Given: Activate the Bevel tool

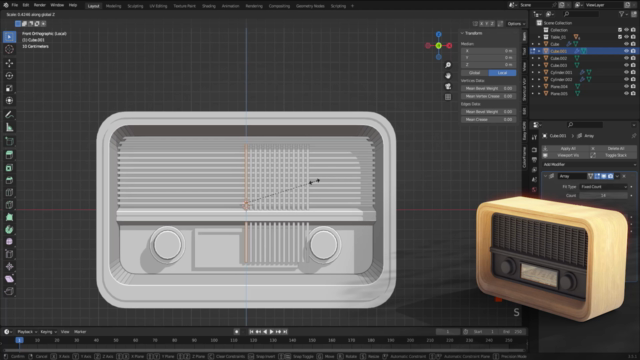Looking at the screenshot, I should (9, 180).
